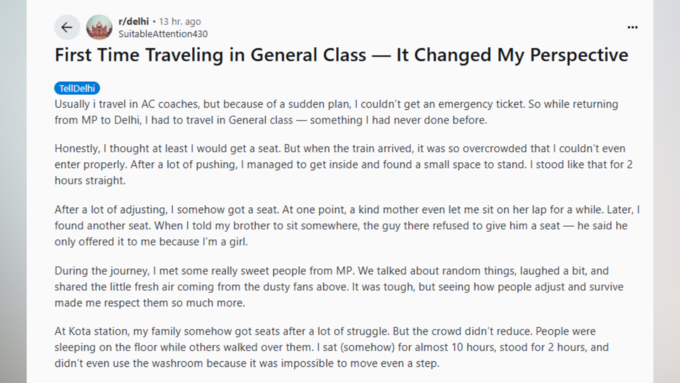This screenshot has height=383, width=680.
Task: Select the TellDelhi flair tag
Action: pos(77,88)
